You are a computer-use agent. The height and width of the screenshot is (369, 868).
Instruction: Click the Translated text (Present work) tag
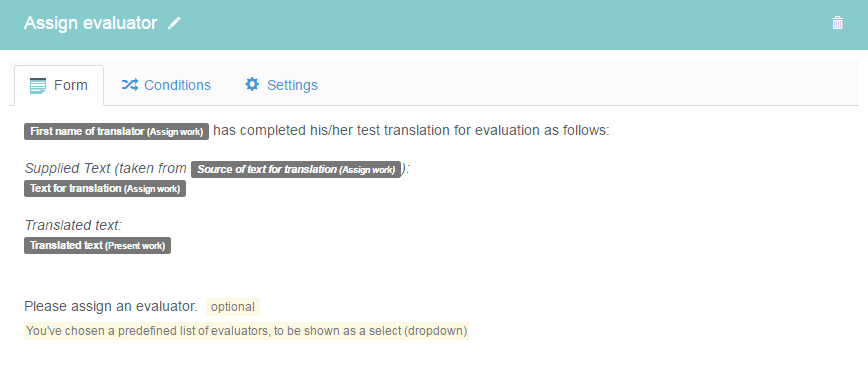click(x=97, y=246)
